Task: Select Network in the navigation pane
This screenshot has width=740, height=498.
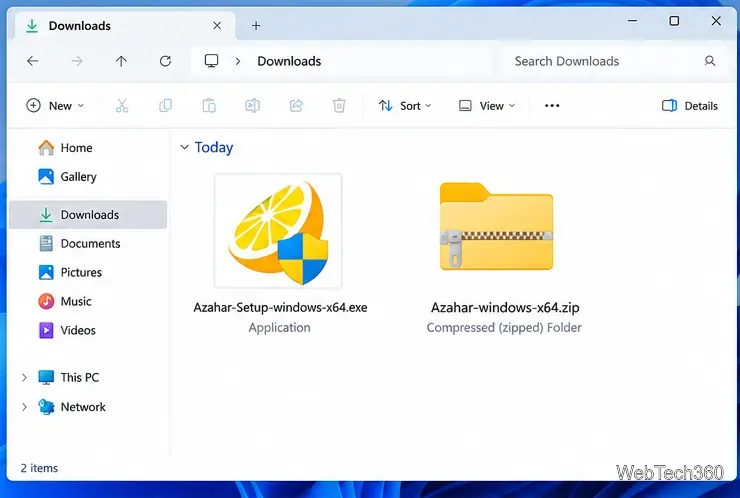Action: pyautogui.click(x=83, y=407)
